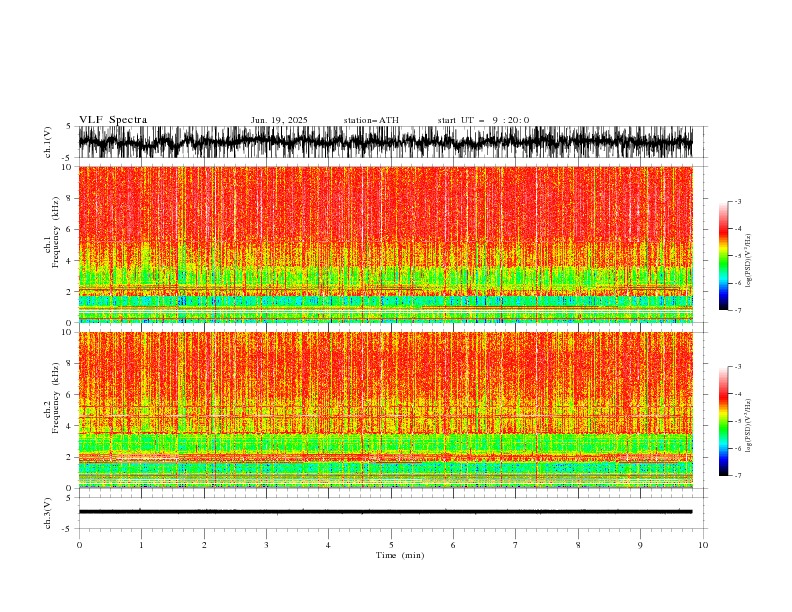Image resolution: width=792 pixels, height=612 pixels.
Task: Click the ch.2 frequency spectrogram panel
Action: pyautogui.click(x=385, y=410)
